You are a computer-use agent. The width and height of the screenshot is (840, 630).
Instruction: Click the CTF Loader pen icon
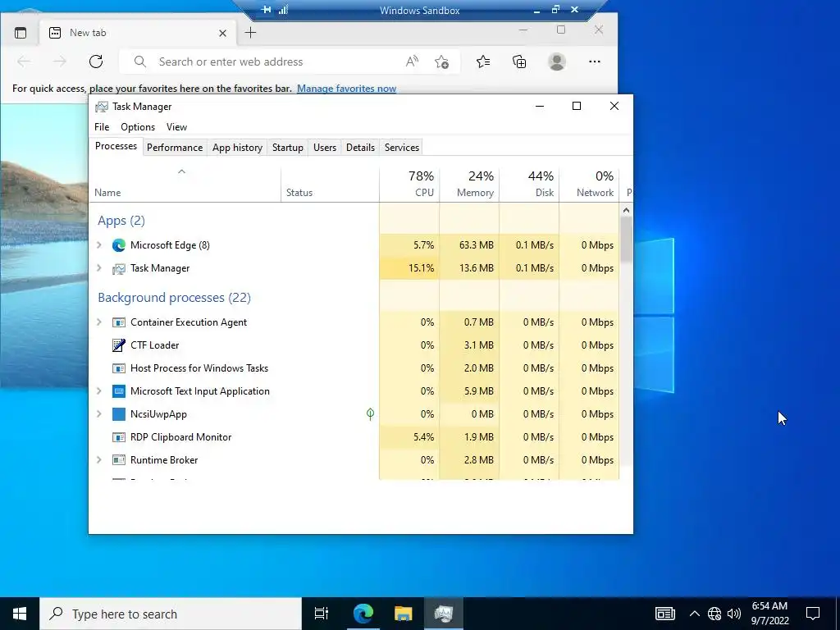pos(118,345)
